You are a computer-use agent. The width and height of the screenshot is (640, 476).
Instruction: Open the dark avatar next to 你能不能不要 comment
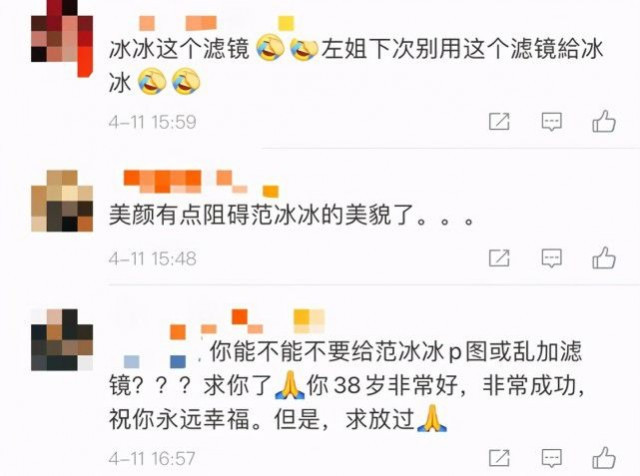click(62, 340)
